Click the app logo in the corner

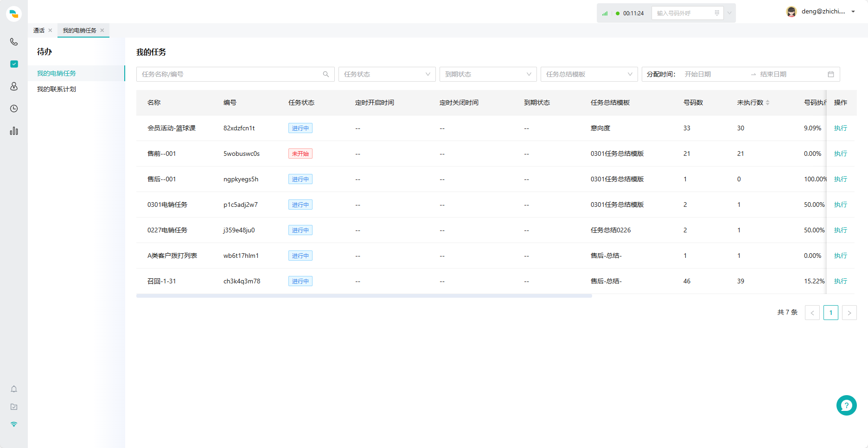pyautogui.click(x=14, y=14)
